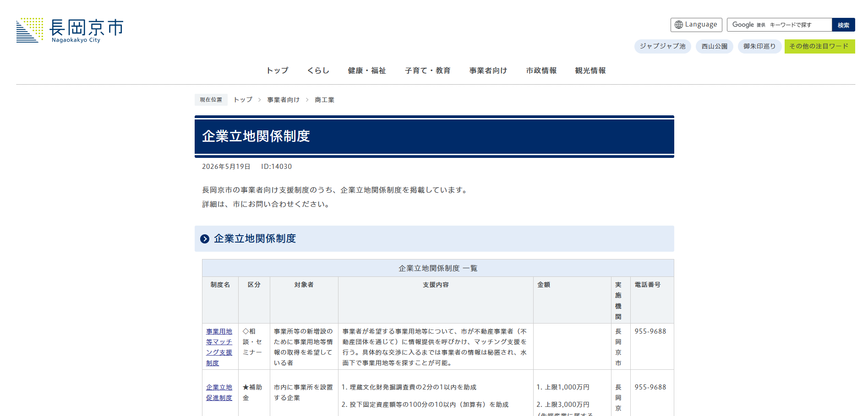Click the Nagaokakyo City logo

click(x=70, y=30)
